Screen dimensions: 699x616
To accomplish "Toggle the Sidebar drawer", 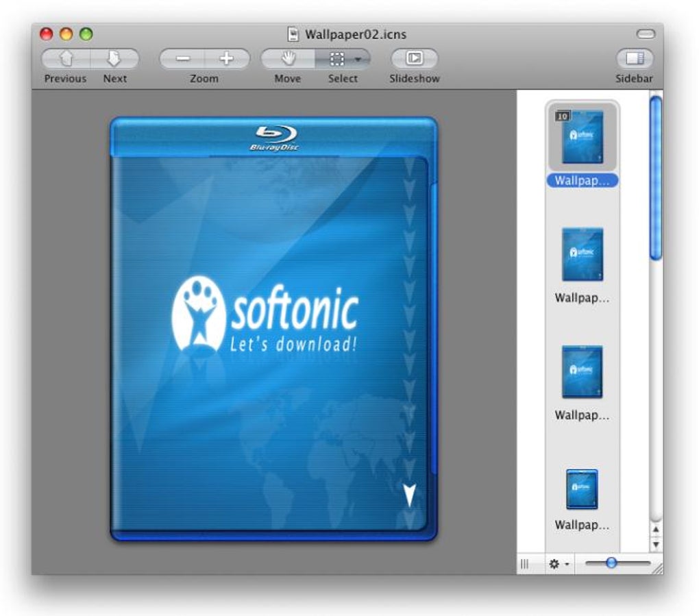I will (x=635, y=58).
